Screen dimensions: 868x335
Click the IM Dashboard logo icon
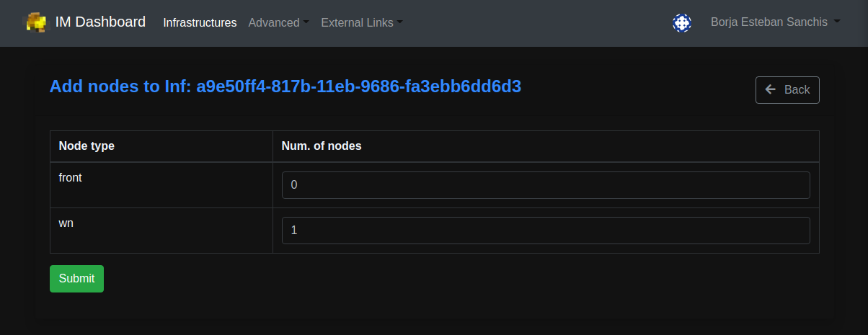point(37,22)
